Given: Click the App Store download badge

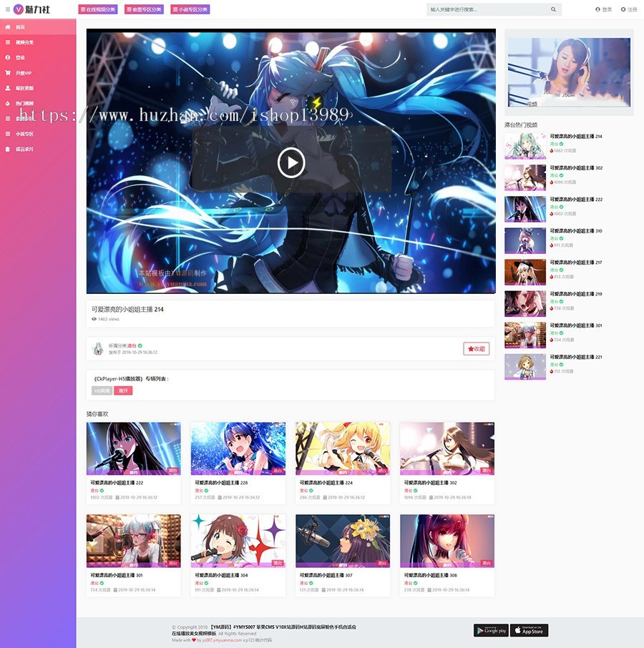Looking at the screenshot, I should pos(529,630).
